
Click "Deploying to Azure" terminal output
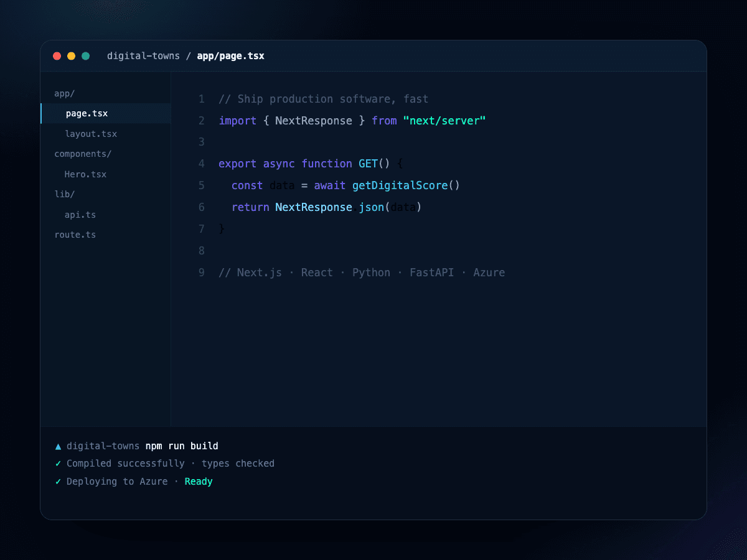(x=117, y=482)
